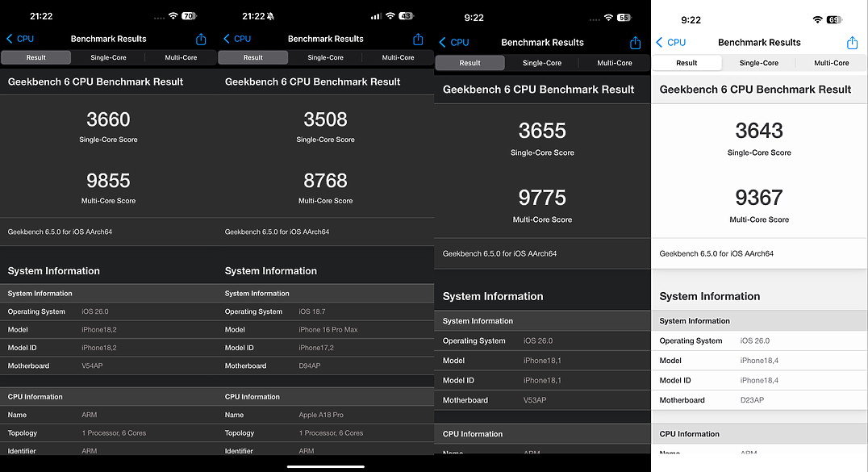
Task: Go back to CPU in the 3655-score screen
Action: point(454,42)
